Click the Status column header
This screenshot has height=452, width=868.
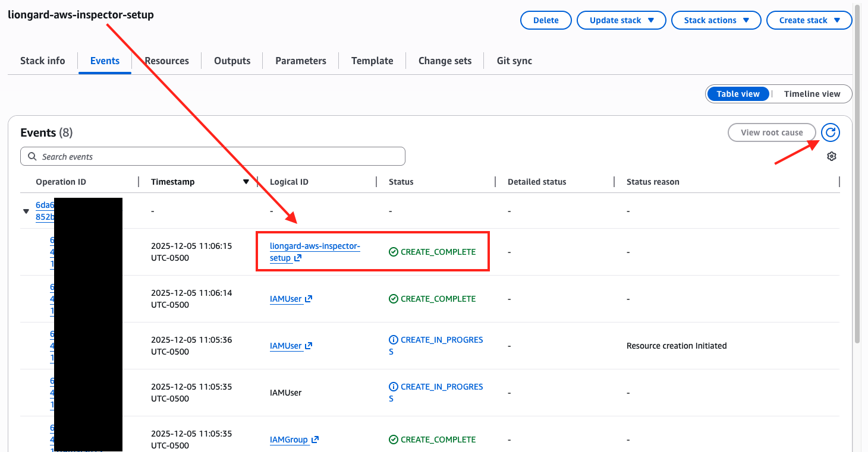[x=401, y=182]
